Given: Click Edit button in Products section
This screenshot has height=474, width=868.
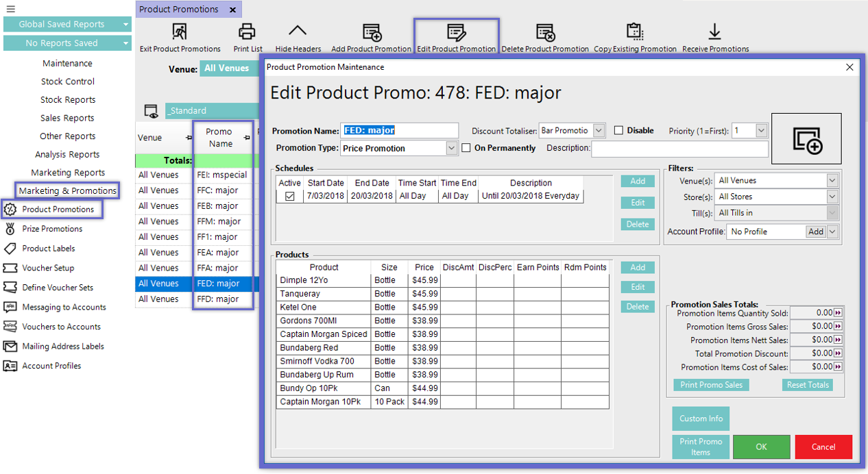Looking at the screenshot, I should (x=638, y=287).
